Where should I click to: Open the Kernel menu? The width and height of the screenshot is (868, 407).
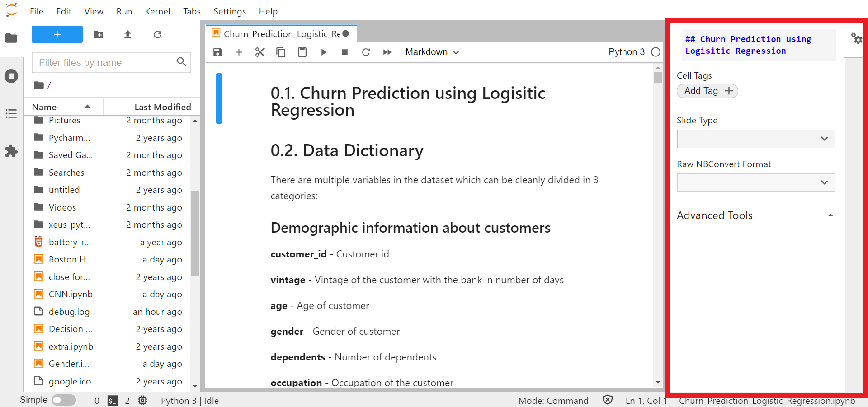click(x=157, y=11)
